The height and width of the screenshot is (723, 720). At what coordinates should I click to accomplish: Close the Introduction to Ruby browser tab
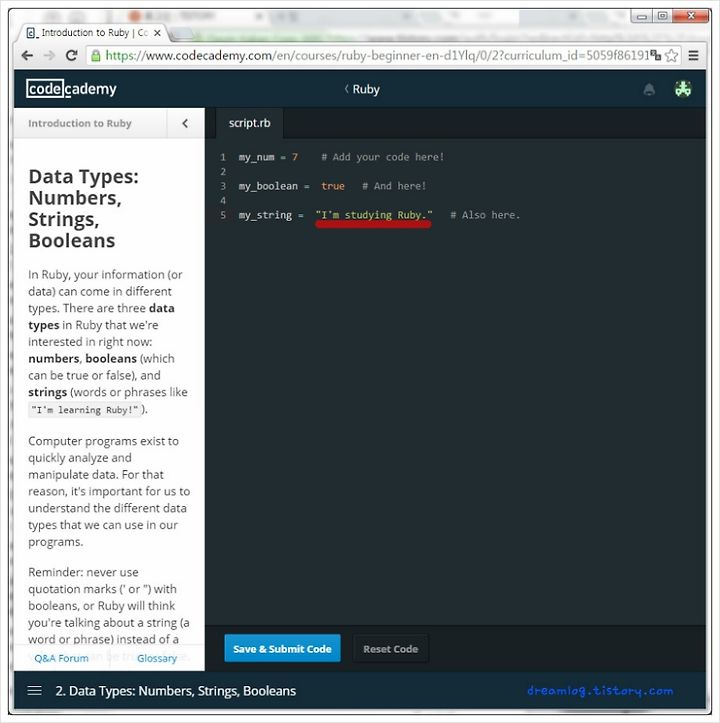click(x=157, y=33)
